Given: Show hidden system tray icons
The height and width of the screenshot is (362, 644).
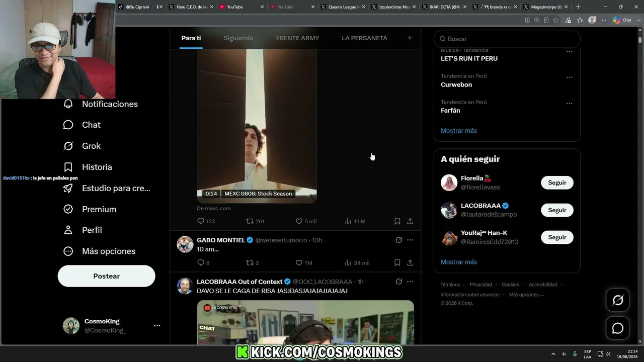Looking at the screenshot, I should (553, 354).
